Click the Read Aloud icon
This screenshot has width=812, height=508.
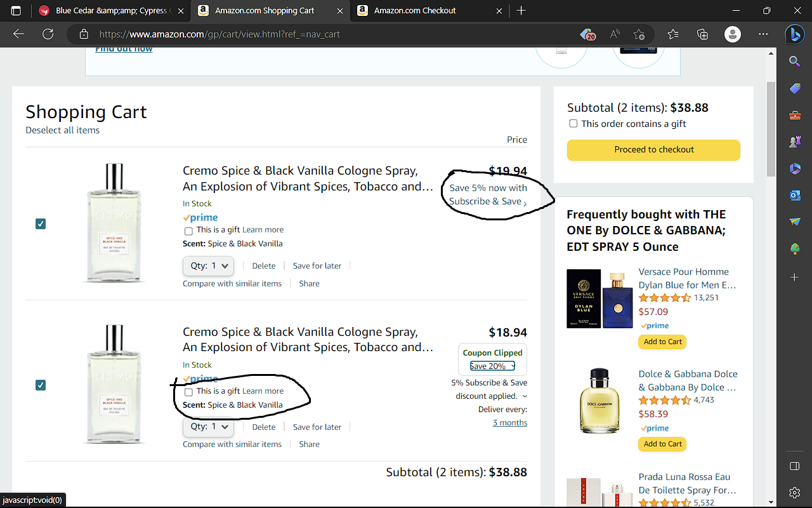615,34
